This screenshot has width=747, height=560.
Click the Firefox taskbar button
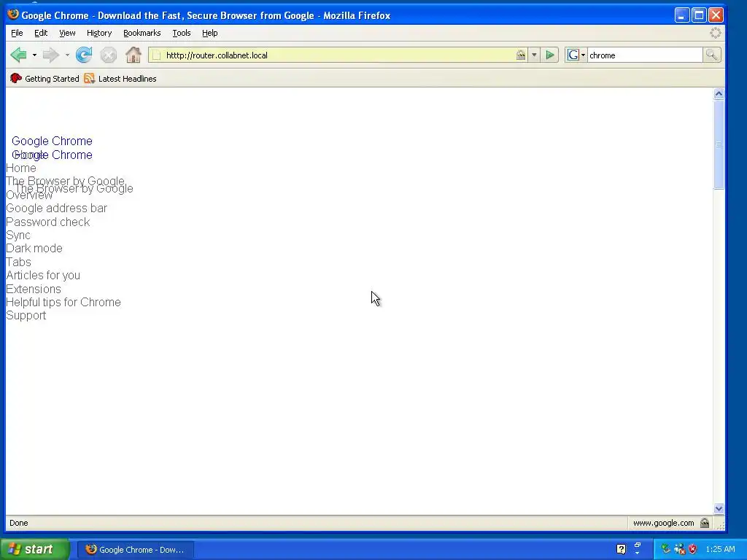(x=135, y=550)
